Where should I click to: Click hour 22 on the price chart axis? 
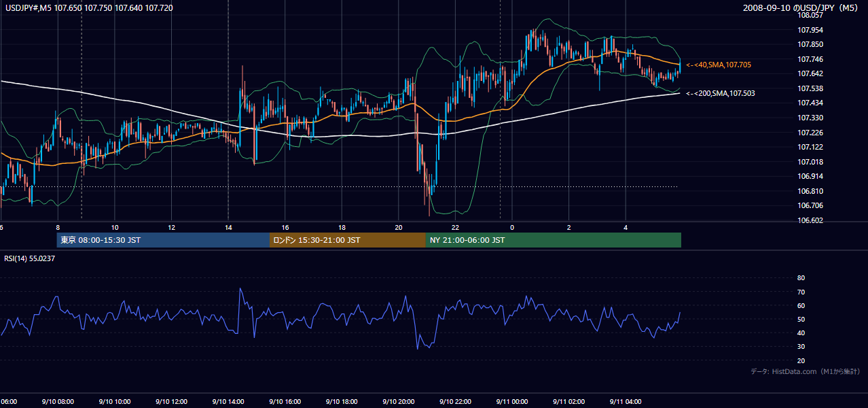[455, 228]
